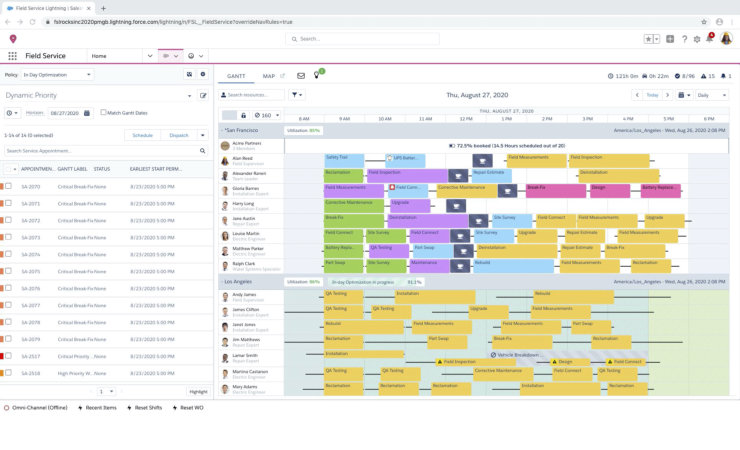
Task: Open the Home navigation chevron
Action: 150,56
